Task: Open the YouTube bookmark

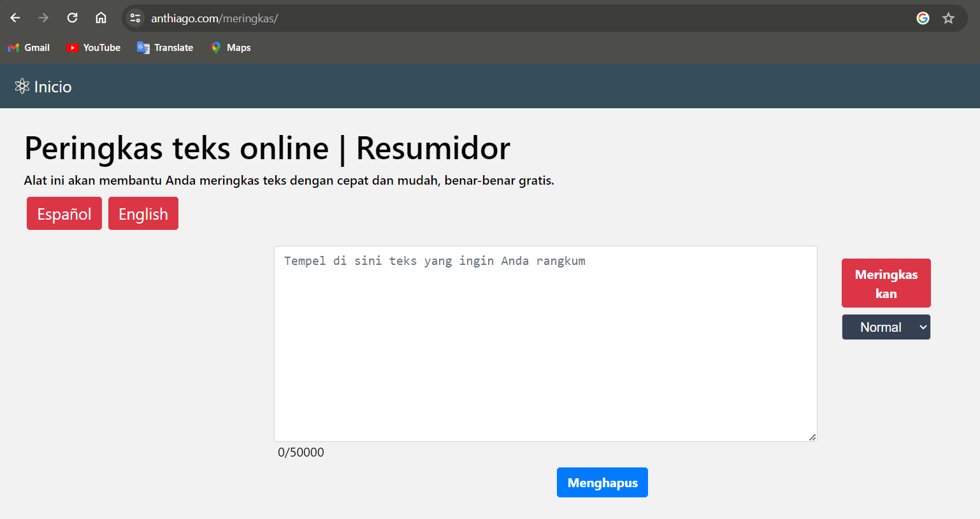Action: 94,48
